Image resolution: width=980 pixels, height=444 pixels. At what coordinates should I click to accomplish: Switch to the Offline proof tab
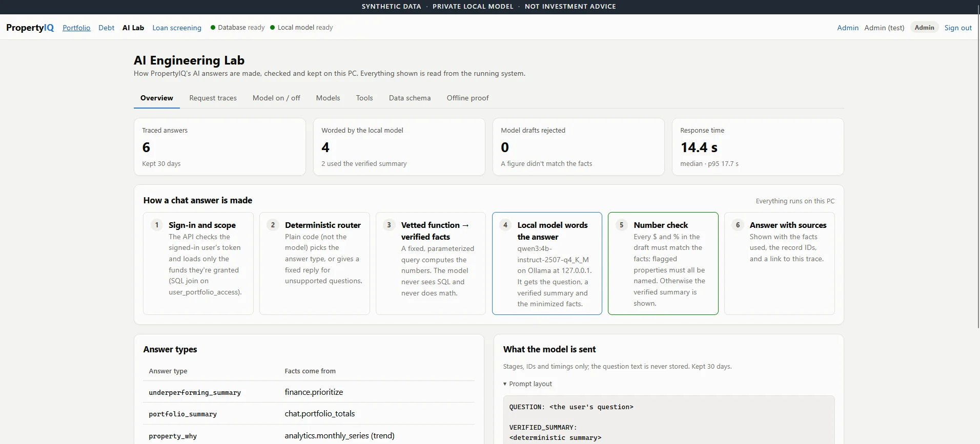[467, 98]
